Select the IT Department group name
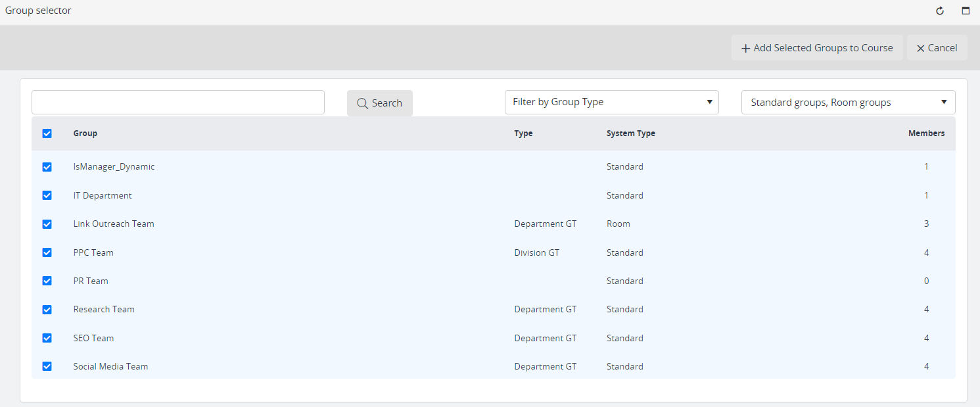This screenshot has width=980, height=407. click(103, 195)
